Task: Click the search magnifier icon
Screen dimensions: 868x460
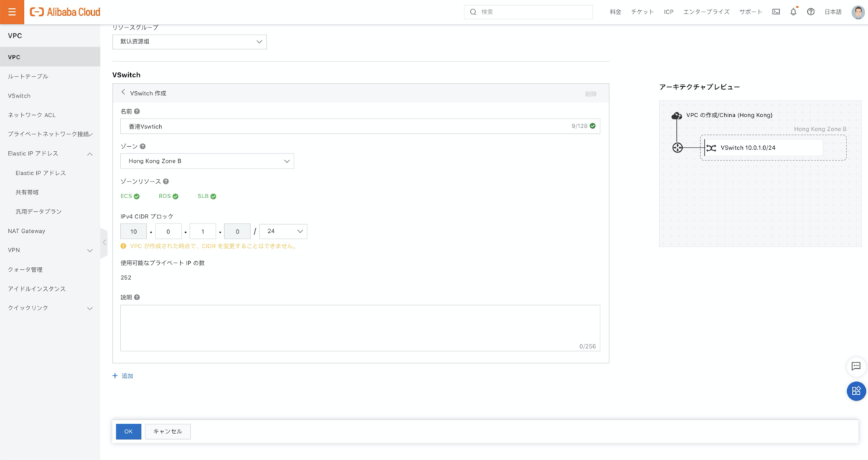Action: tap(473, 12)
